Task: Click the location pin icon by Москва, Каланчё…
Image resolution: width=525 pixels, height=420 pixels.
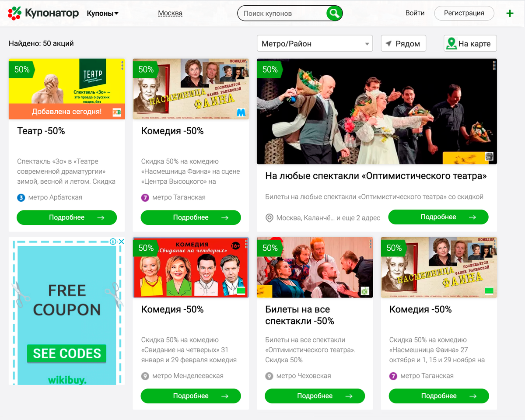Action: 269,218
